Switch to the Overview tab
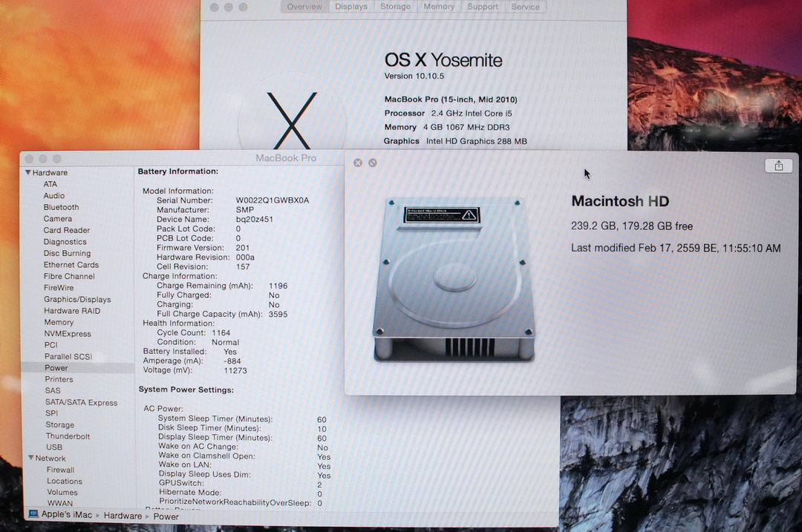 pos(304,7)
